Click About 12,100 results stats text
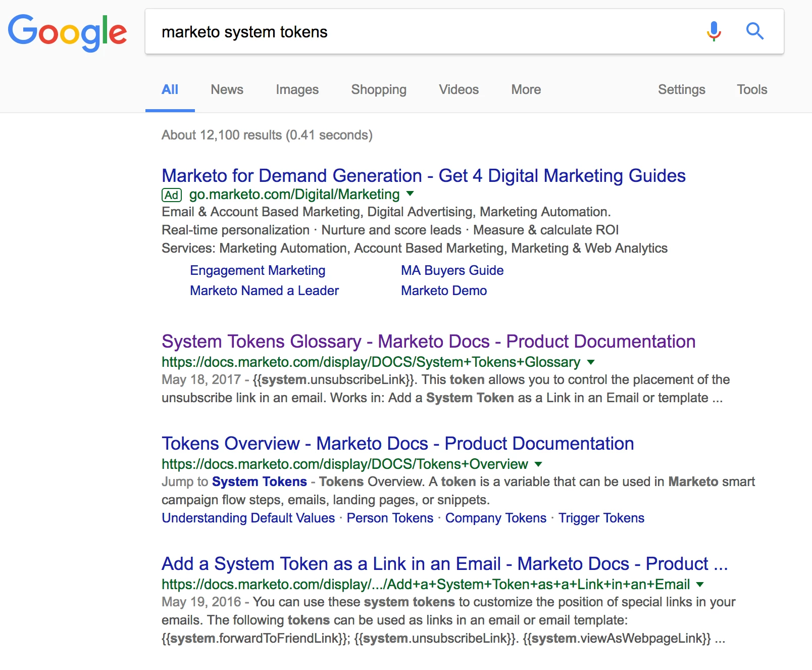812x670 pixels. pyautogui.click(x=267, y=135)
